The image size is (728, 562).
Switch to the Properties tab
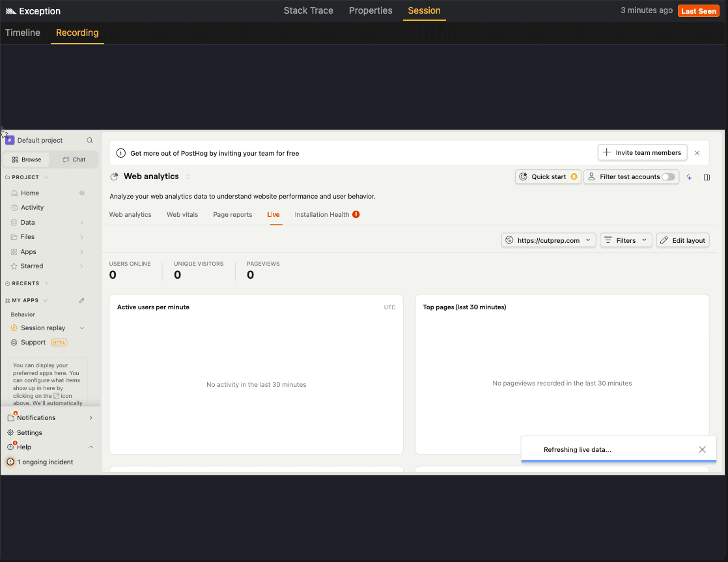[x=371, y=10]
